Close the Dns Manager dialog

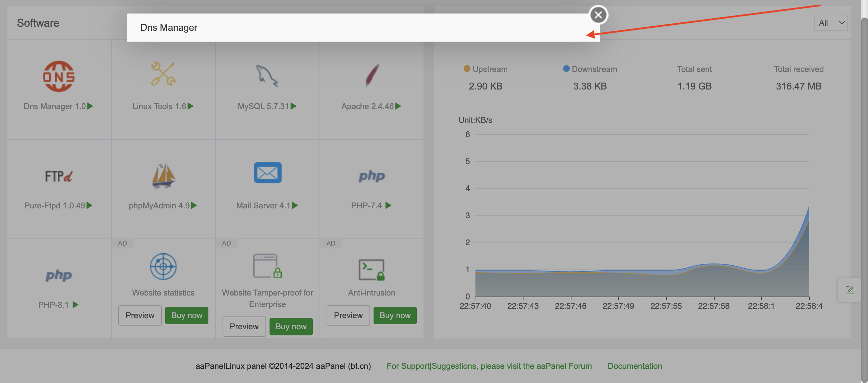point(598,15)
